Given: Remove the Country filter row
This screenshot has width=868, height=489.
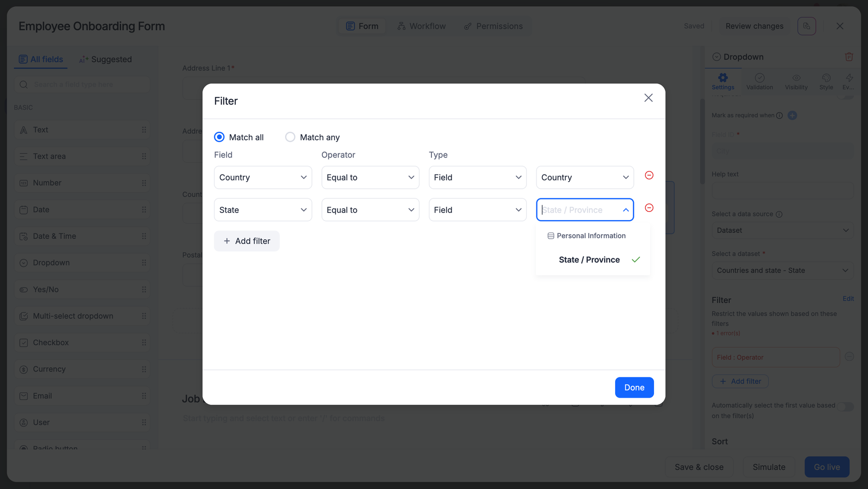Looking at the screenshot, I should click(649, 176).
